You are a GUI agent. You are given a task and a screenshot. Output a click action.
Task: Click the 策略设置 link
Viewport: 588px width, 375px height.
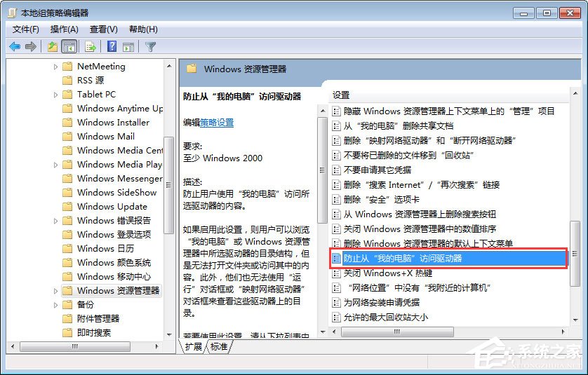[217, 122]
